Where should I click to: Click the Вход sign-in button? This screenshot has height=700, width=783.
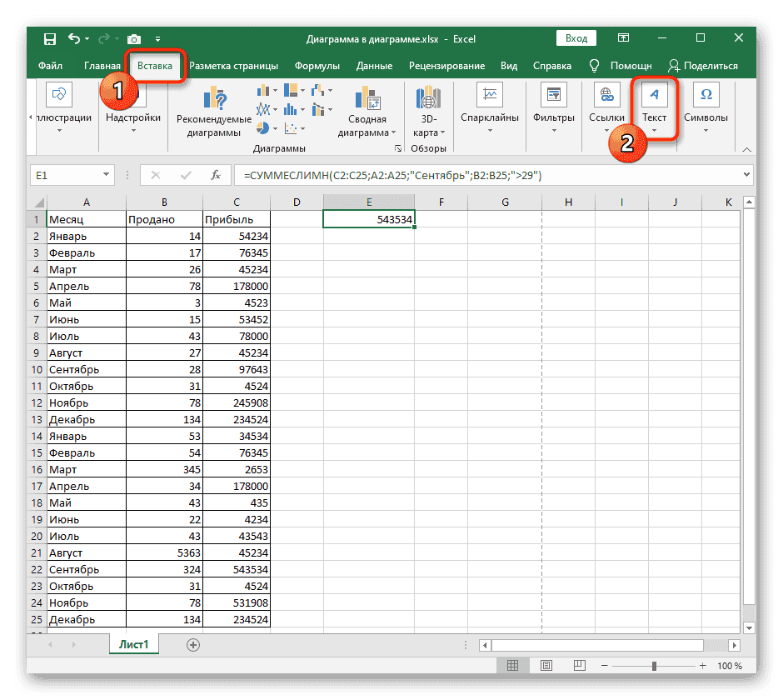coord(576,38)
